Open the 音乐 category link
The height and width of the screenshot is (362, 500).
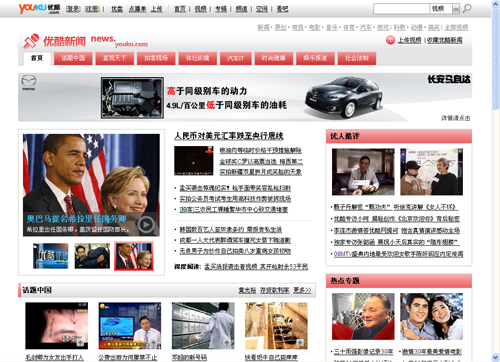point(332,27)
